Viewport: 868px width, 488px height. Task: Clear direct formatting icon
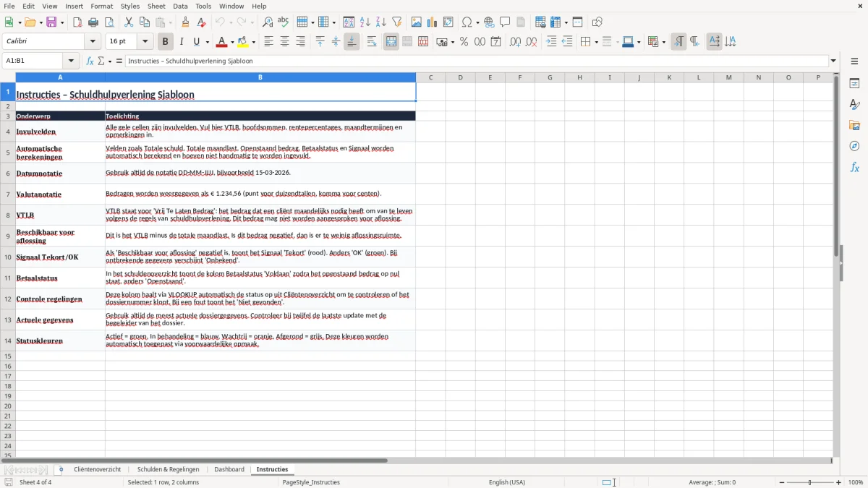(201, 22)
